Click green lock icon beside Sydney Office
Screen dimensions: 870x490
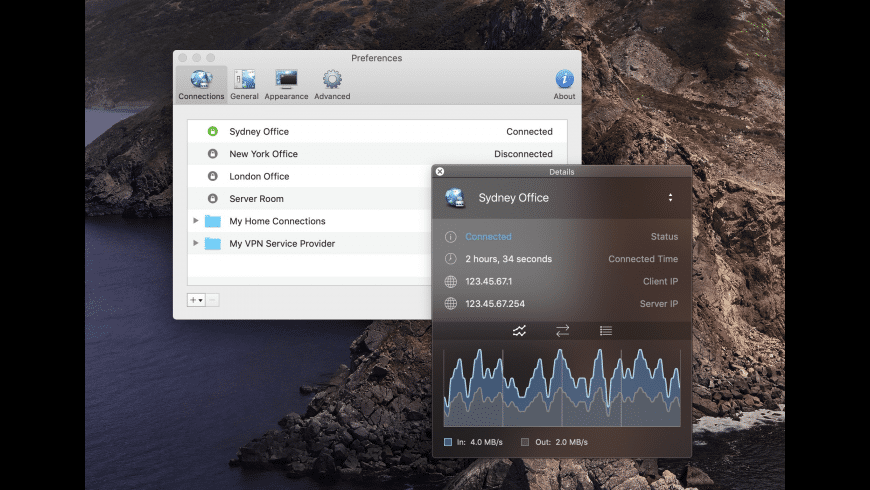click(x=213, y=132)
